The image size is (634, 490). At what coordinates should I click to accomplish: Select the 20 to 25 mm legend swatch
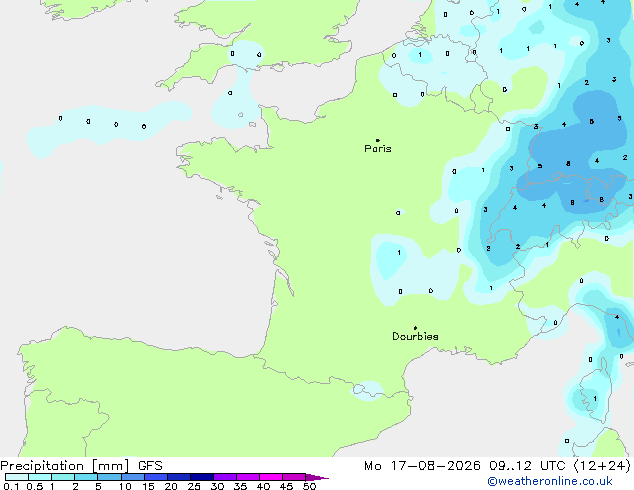coord(179,477)
